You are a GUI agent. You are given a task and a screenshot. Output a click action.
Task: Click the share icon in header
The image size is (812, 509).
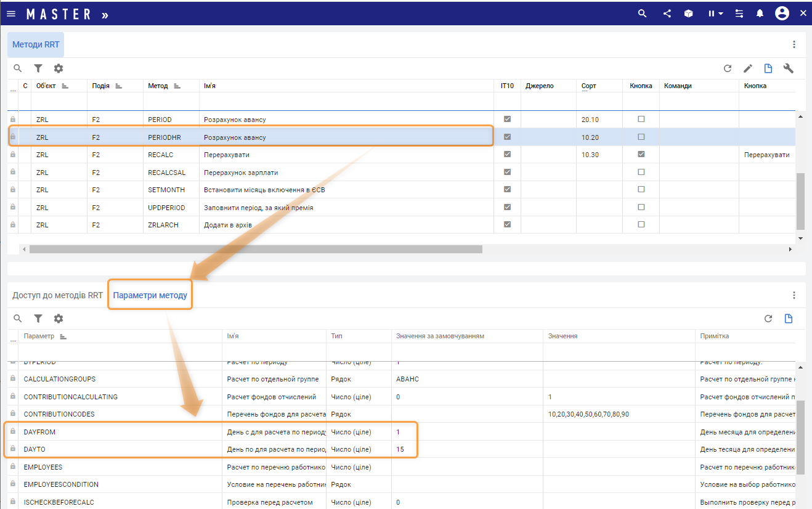click(667, 14)
